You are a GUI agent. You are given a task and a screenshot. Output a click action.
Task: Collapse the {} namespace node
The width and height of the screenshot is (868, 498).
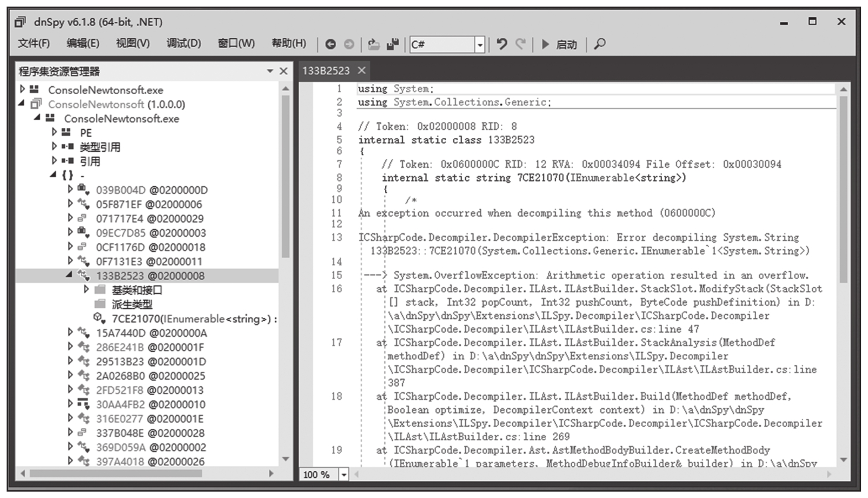pyautogui.click(x=54, y=175)
